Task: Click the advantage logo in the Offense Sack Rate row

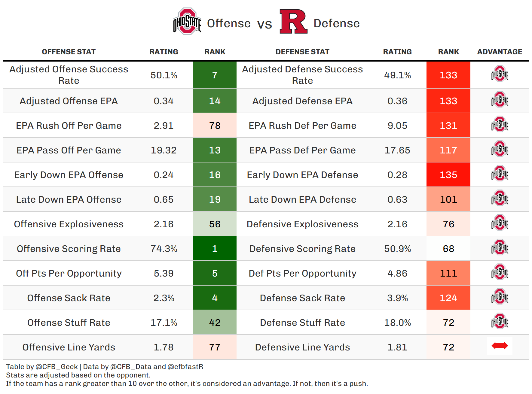Action: (x=500, y=297)
